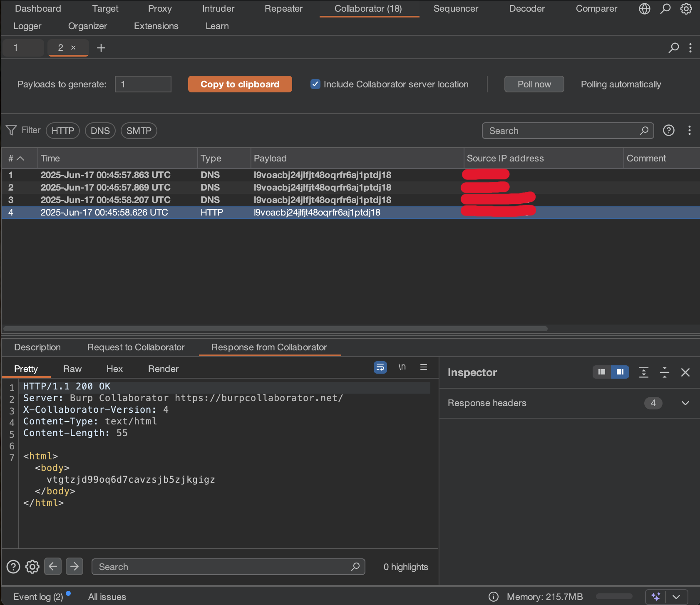Add a new Collaborator tab with plus
The height and width of the screenshot is (605, 700).
click(101, 48)
